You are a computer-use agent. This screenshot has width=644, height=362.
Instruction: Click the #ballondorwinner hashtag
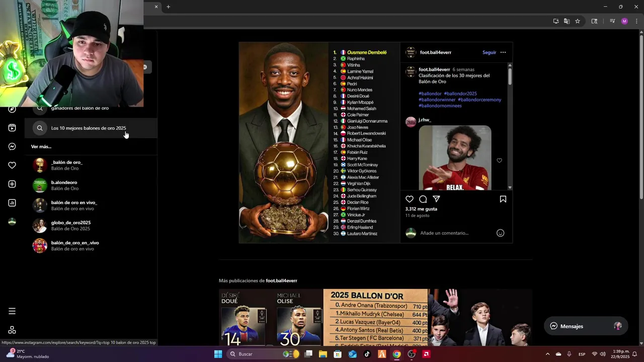(437, 100)
